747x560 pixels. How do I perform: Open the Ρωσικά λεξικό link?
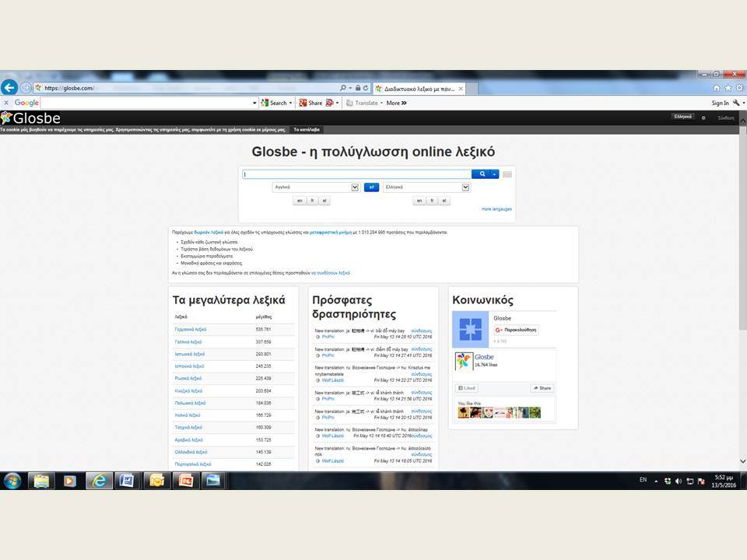pyautogui.click(x=188, y=379)
